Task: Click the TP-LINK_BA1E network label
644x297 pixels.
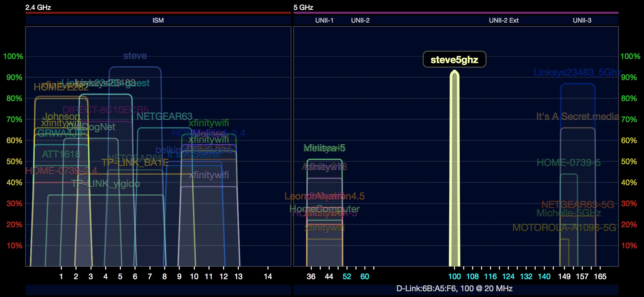Action: (x=135, y=163)
